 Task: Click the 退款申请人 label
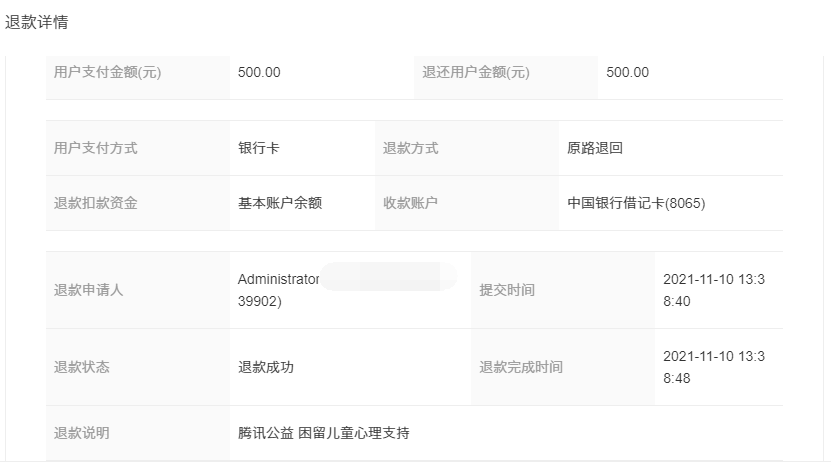[89, 290]
